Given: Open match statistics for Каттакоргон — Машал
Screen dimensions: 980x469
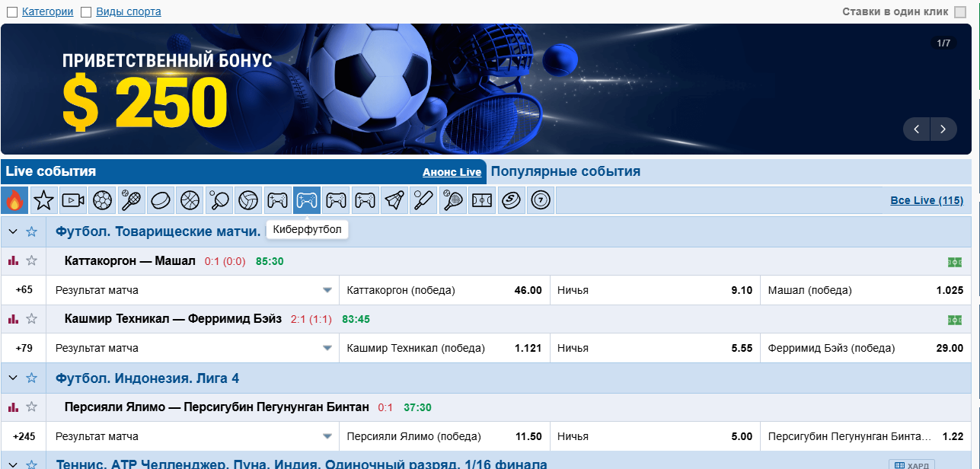Looking at the screenshot, I should pos(13,260).
